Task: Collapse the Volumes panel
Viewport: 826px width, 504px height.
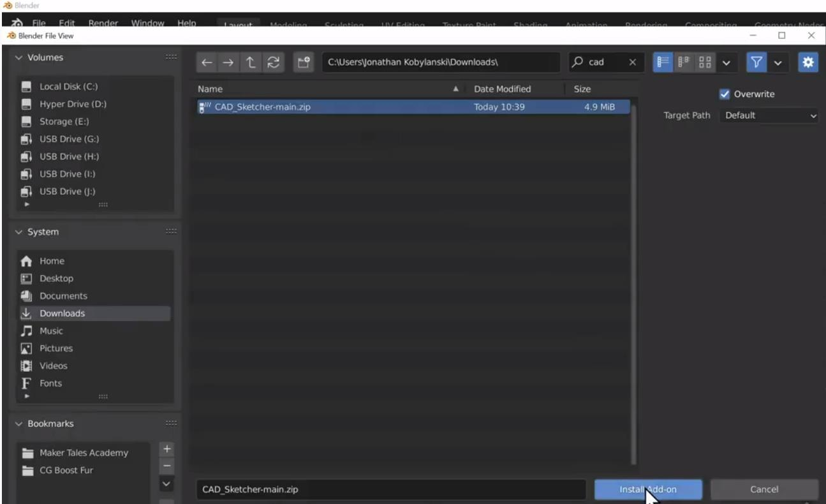Action: 18,57
